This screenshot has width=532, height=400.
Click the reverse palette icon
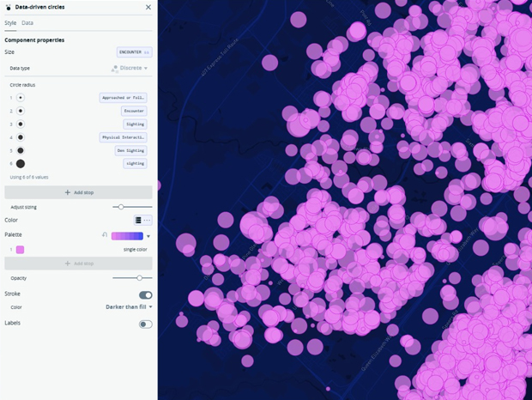105,235
